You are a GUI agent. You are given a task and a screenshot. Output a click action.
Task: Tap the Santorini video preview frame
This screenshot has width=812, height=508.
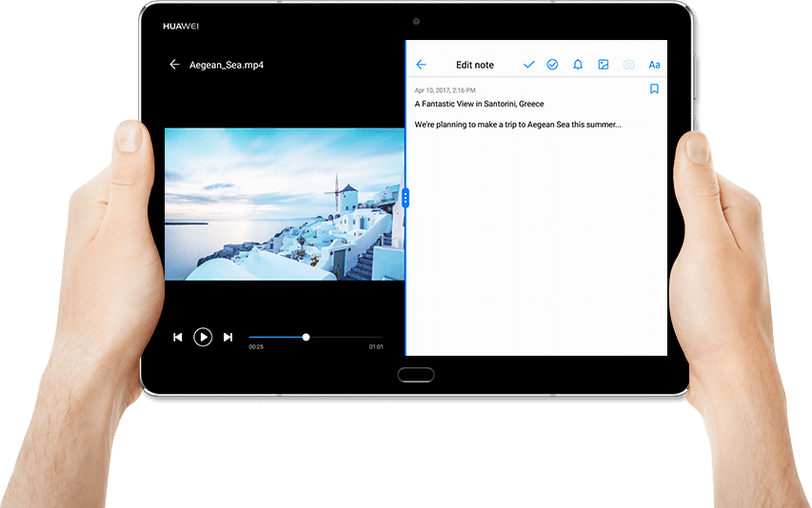tap(284, 204)
